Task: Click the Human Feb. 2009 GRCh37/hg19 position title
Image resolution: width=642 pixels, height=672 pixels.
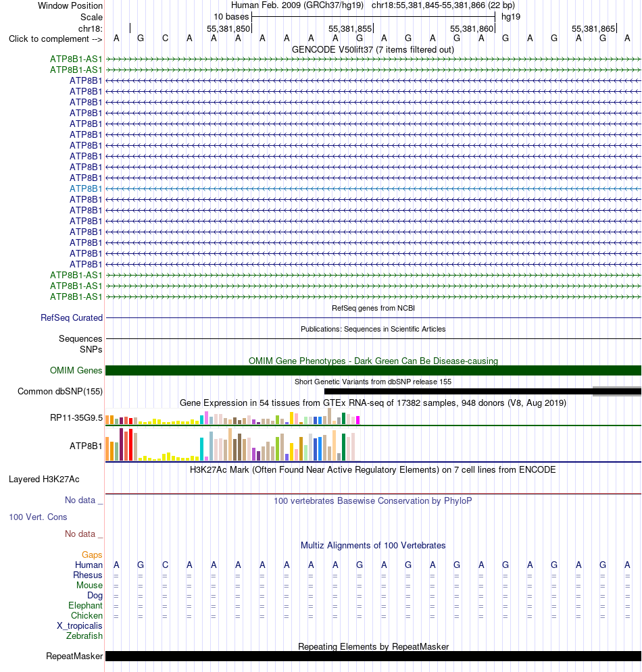Action: (x=372, y=5)
